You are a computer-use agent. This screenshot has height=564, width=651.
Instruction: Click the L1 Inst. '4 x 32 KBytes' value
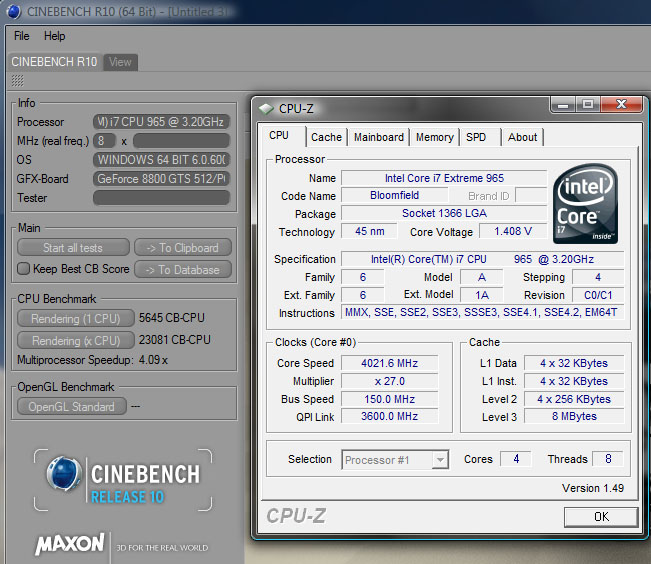click(574, 381)
